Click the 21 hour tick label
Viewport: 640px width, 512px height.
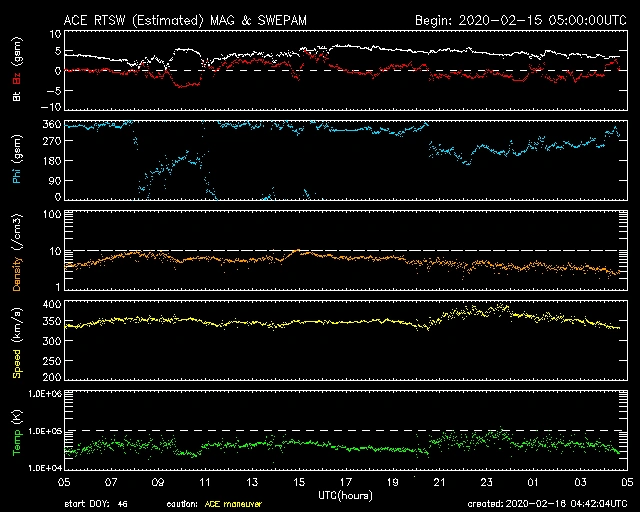click(x=440, y=482)
